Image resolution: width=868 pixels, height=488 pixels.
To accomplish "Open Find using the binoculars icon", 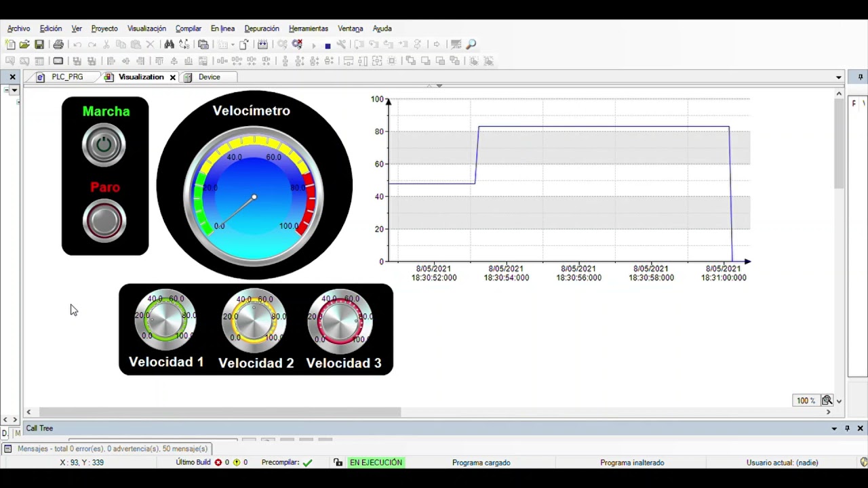I will (x=170, y=45).
